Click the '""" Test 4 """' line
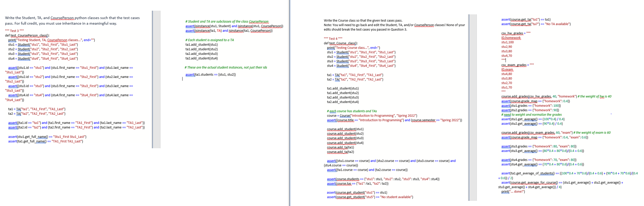644x206 pixels. point(333,39)
